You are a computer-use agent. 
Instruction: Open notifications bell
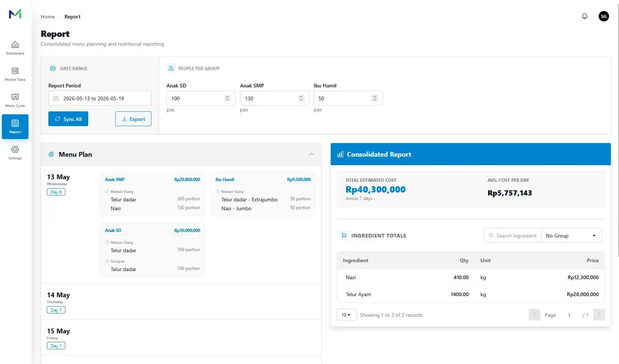click(x=585, y=16)
